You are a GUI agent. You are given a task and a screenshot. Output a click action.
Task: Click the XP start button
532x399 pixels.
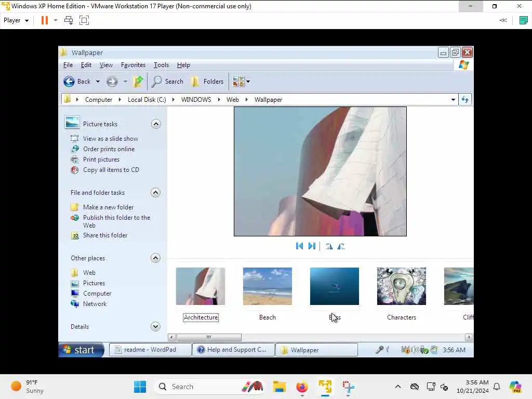[x=81, y=350]
